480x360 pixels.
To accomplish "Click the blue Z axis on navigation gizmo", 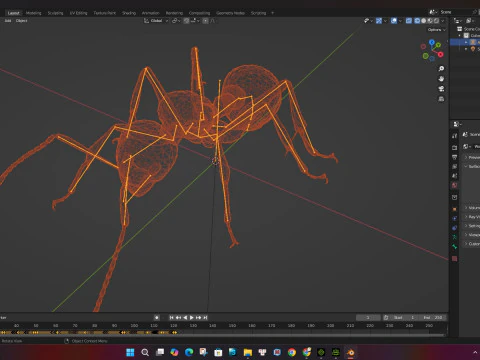I will (x=432, y=42).
